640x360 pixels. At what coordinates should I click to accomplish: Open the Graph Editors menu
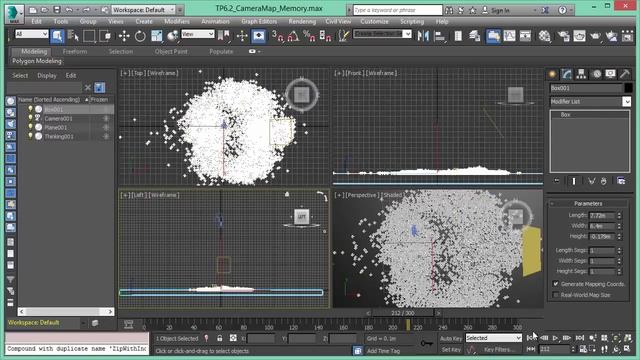point(259,21)
